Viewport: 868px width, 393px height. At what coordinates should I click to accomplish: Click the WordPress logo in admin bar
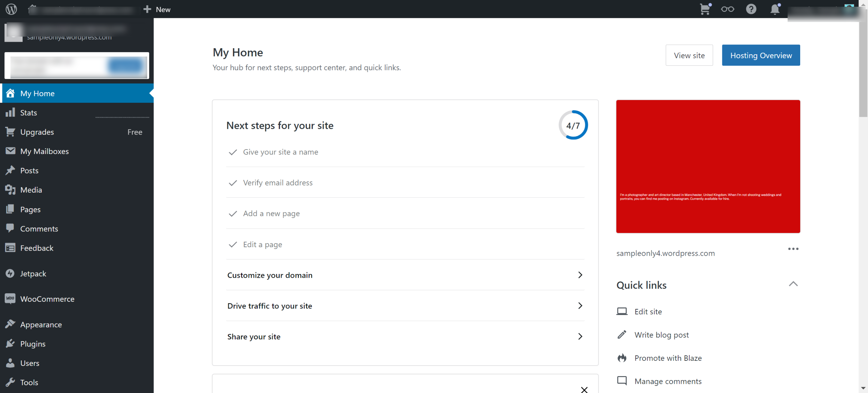pos(11,9)
